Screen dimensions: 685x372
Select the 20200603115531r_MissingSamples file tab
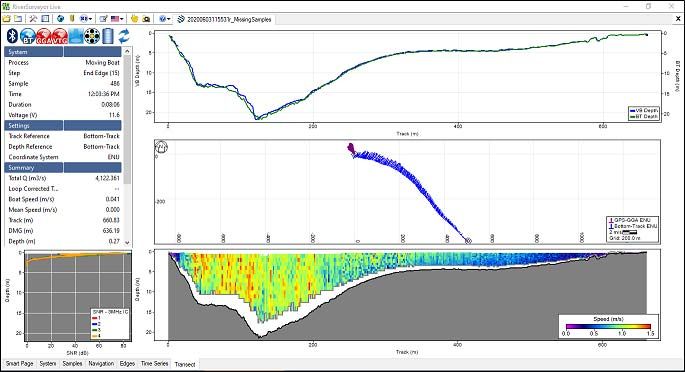coord(225,19)
